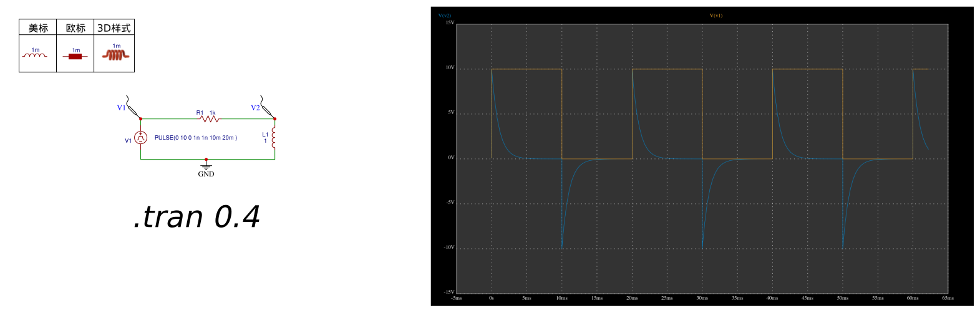Click the R1 resistor symbol
This screenshot has height=313, width=980.
click(x=210, y=118)
